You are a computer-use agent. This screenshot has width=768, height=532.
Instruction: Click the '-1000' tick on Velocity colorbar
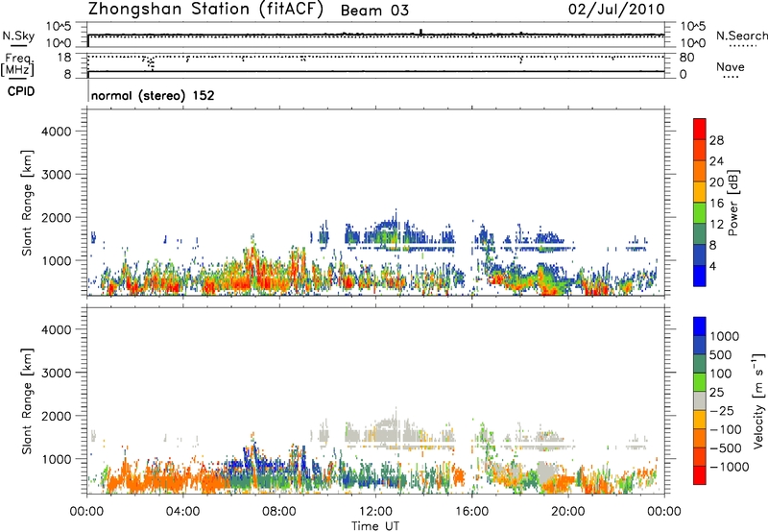point(730,467)
